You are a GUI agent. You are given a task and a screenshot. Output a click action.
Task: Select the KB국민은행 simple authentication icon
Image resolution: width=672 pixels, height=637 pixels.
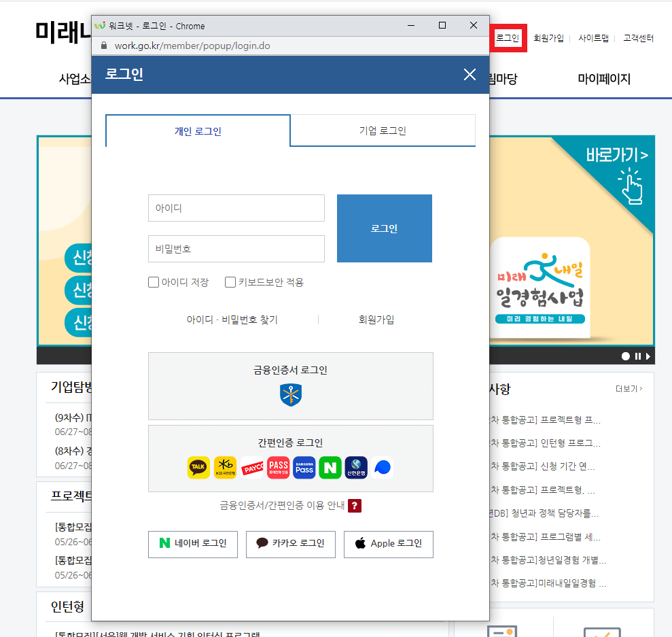(225, 468)
